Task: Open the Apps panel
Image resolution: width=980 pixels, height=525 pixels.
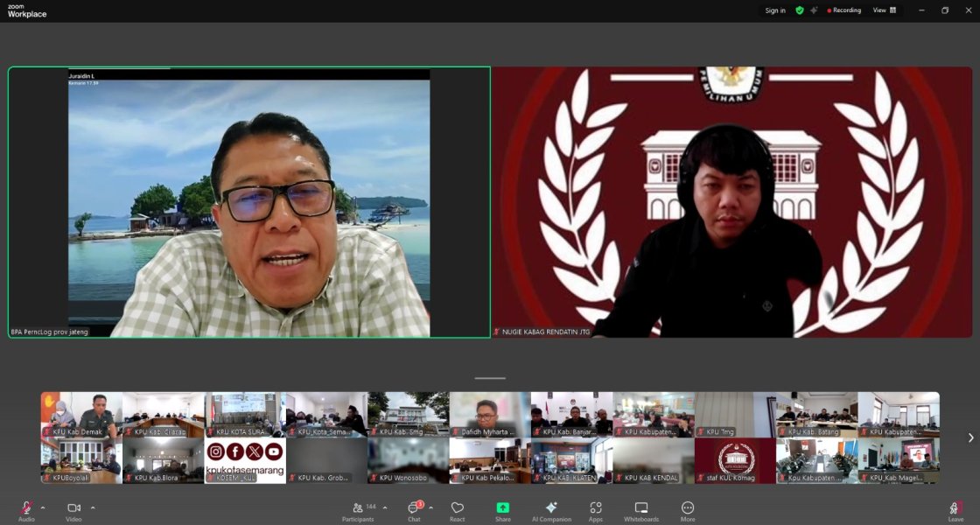Action: tap(595, 511)
